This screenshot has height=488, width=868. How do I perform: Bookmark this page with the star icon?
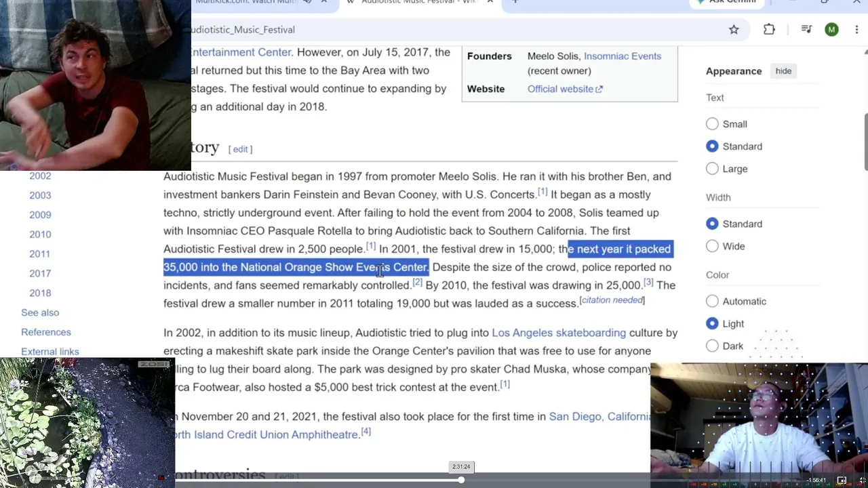point(734,30)
